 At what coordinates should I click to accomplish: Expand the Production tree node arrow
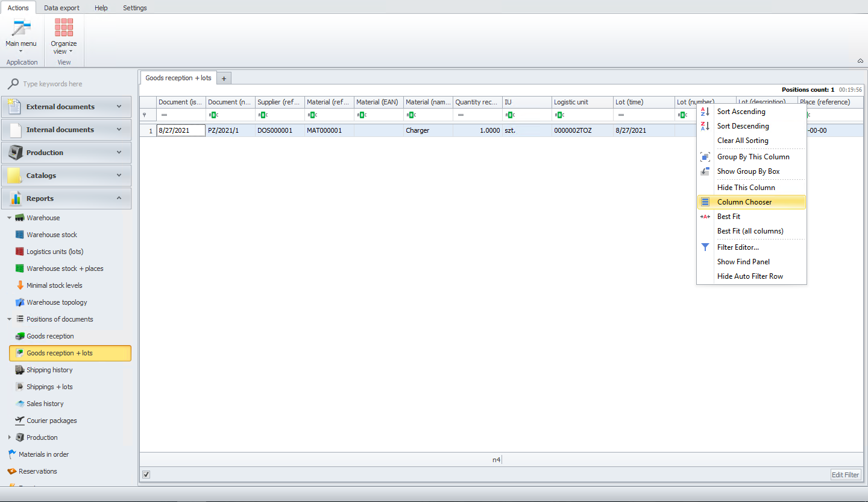(9, 437)
